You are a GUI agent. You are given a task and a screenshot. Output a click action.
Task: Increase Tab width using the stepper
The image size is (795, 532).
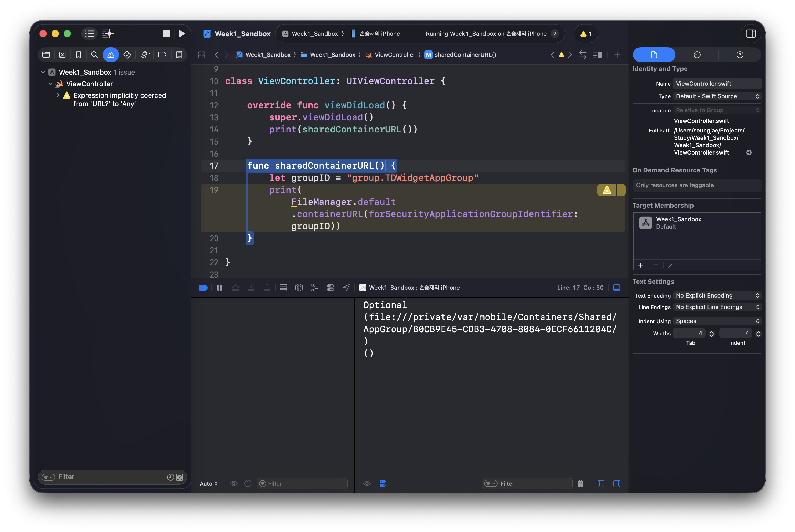(x=711, y=331)
